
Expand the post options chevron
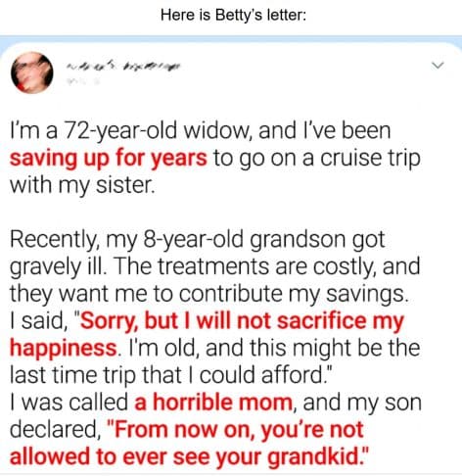pyautogui.click(x=438, y=66)
